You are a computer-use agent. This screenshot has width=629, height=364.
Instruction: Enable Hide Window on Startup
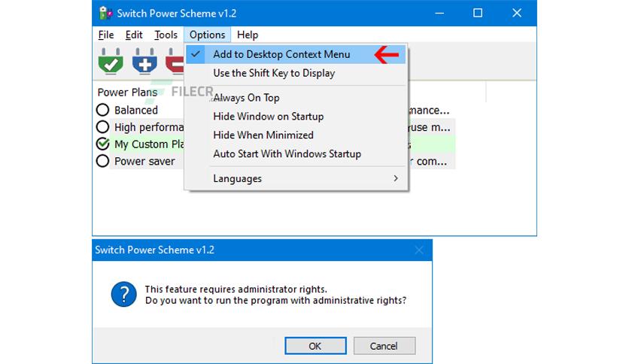coord(296,117)
